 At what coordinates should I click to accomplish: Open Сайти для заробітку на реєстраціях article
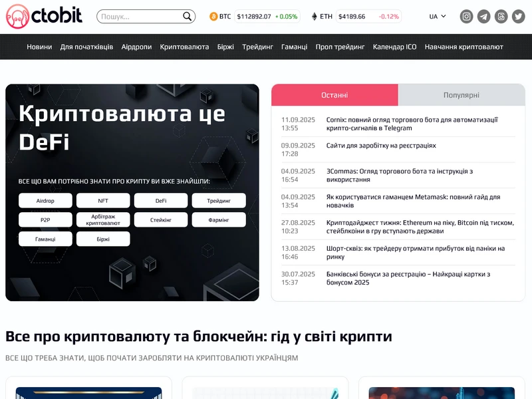(381, 146)
